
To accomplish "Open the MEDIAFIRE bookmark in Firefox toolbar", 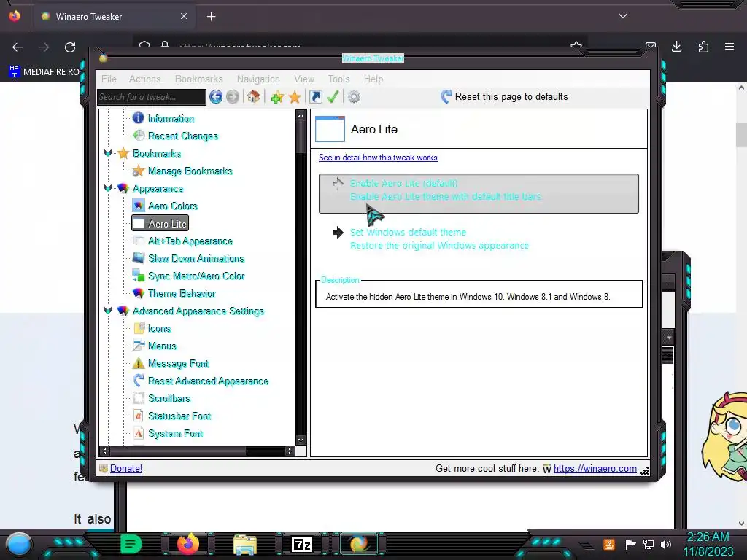I will click(x=44, y=72).
